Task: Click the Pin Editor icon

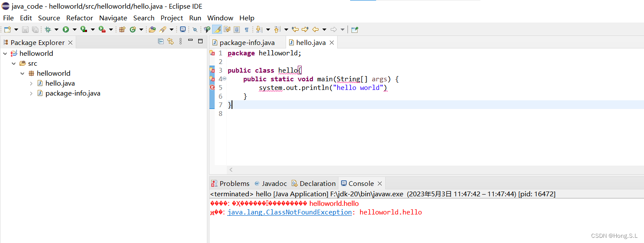Action: tap(355, 29)
